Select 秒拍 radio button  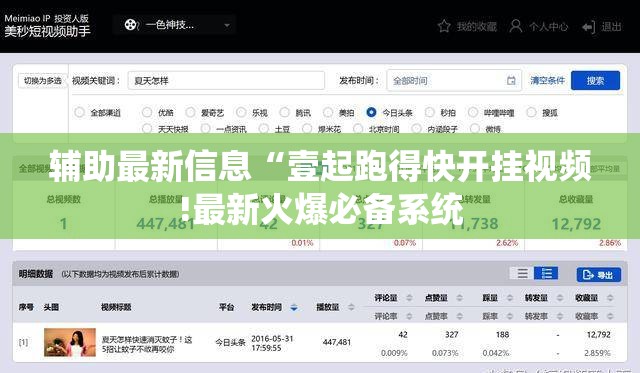coord(429,112)
